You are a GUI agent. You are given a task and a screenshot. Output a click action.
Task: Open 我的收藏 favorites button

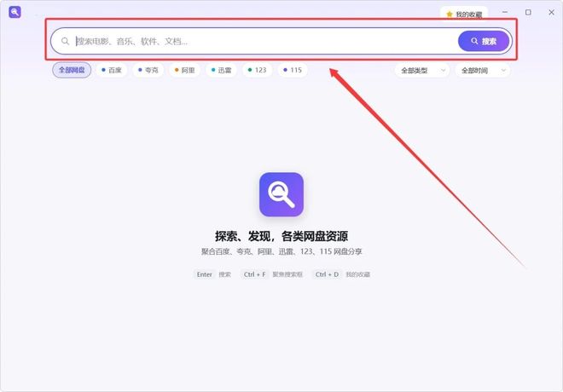click(x=464, y=14)
